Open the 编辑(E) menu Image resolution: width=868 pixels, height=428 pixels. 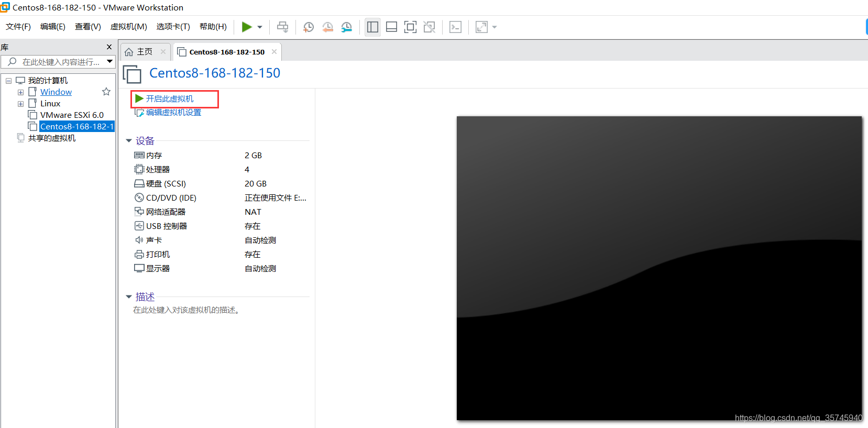[53, 27]
